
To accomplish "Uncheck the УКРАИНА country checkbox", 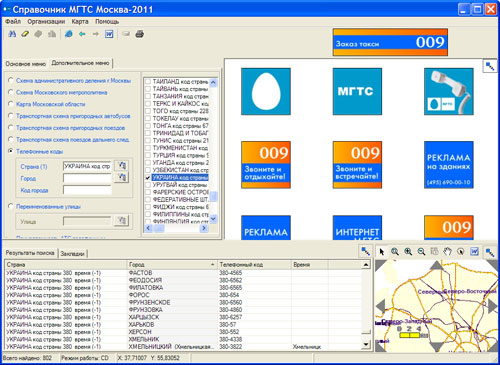I will (148, 177).
